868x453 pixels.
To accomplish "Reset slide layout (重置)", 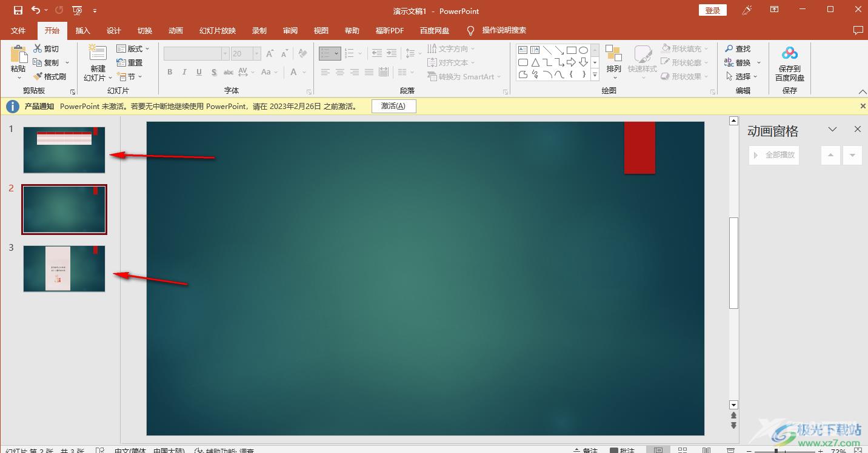I will pyautogui.click(x=130, y=62).
